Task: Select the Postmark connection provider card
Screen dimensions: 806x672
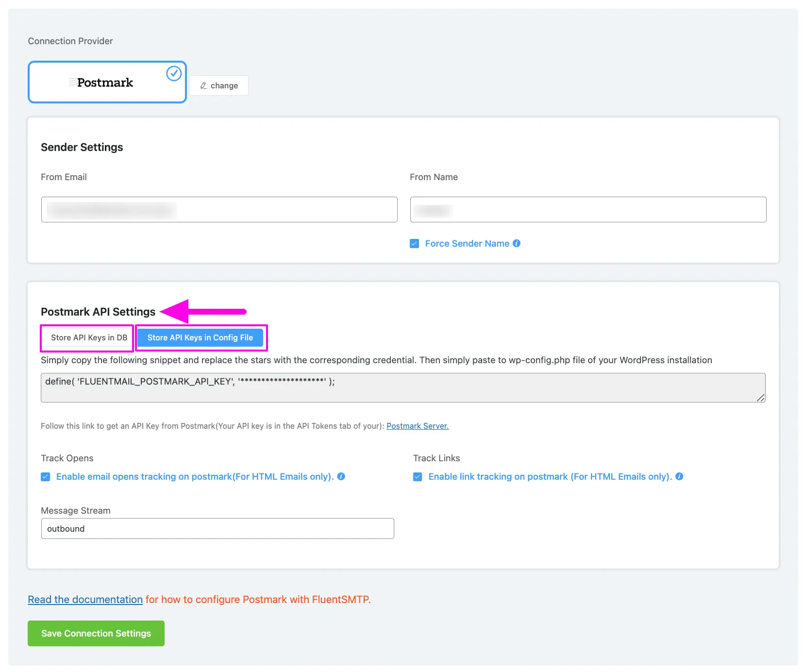Action: click(107, 82)
